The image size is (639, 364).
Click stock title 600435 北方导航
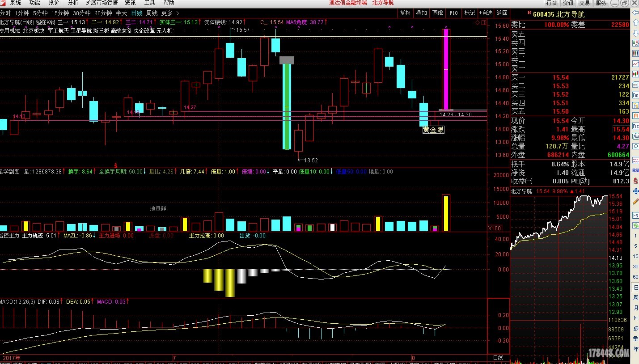[558, 14]
